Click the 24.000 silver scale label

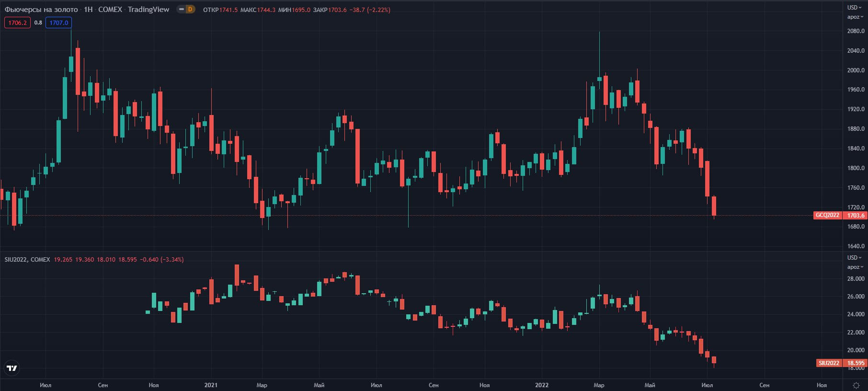[856, 314]
